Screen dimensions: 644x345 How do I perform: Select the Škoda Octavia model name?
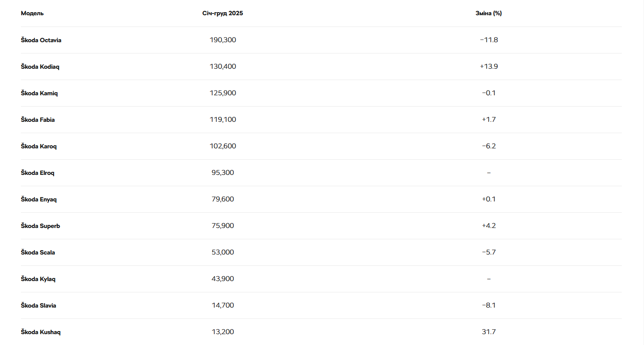coord(41,40)
